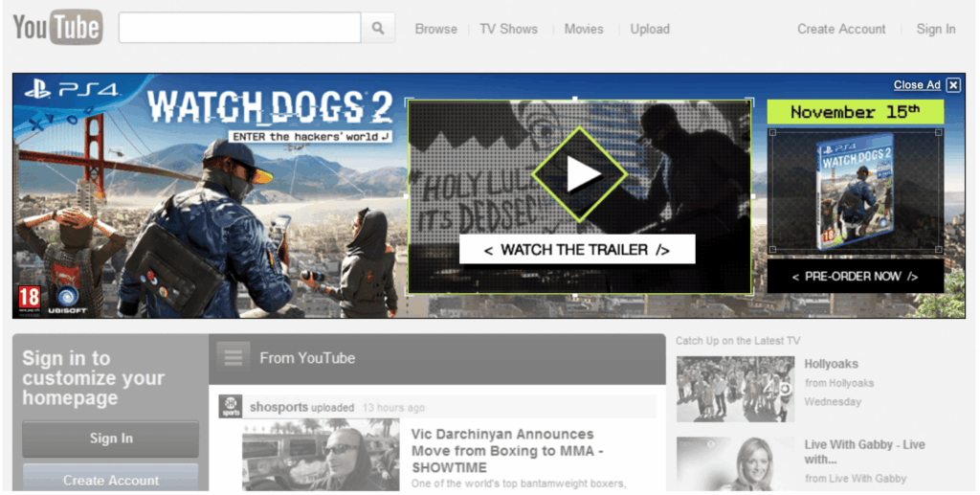This screenshot has height=495, width=980.
Task: Close the ad with the X icon
Action: (x=953, y=85)
